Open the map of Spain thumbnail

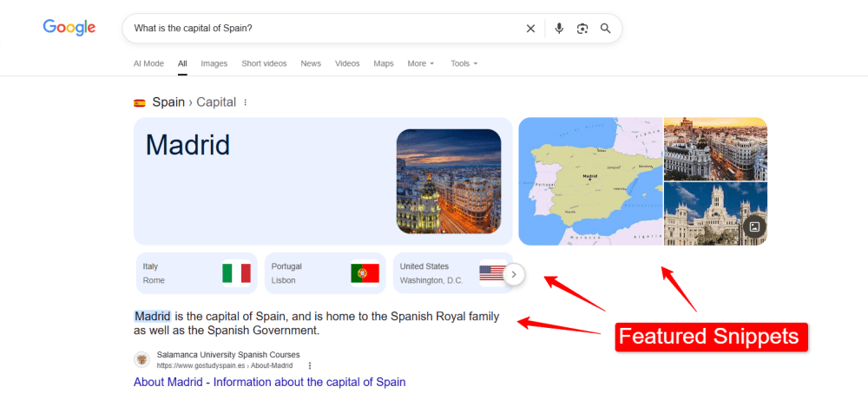(590, 181)
